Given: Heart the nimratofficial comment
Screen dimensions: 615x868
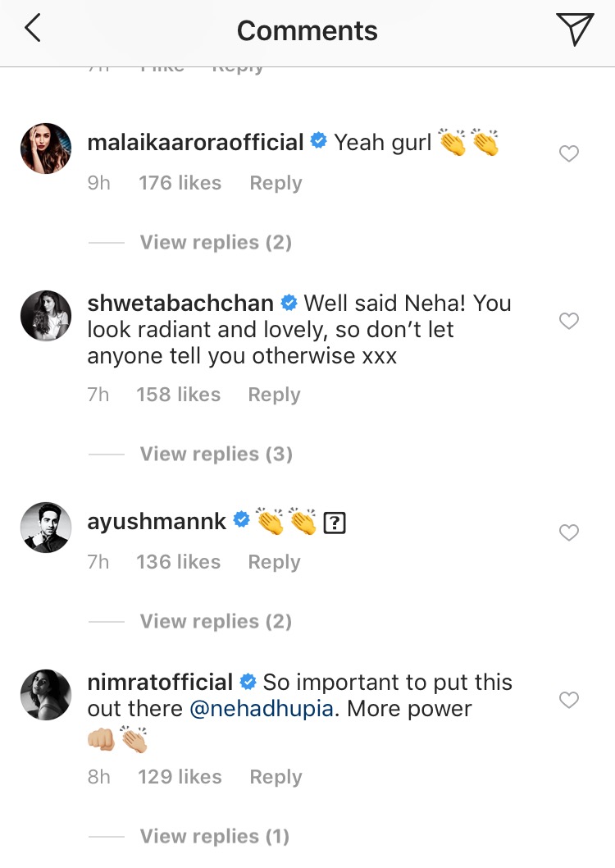Looking at the screenshot, I should coord(568,700).
